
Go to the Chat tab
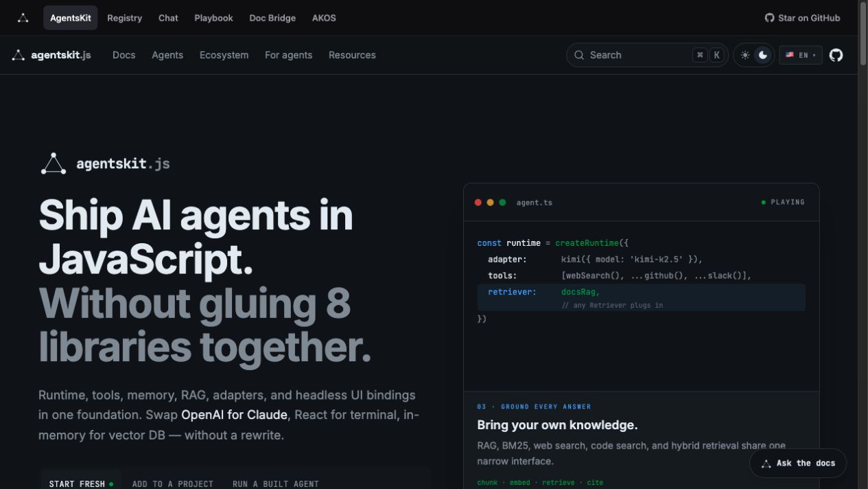tap(168, 18)
